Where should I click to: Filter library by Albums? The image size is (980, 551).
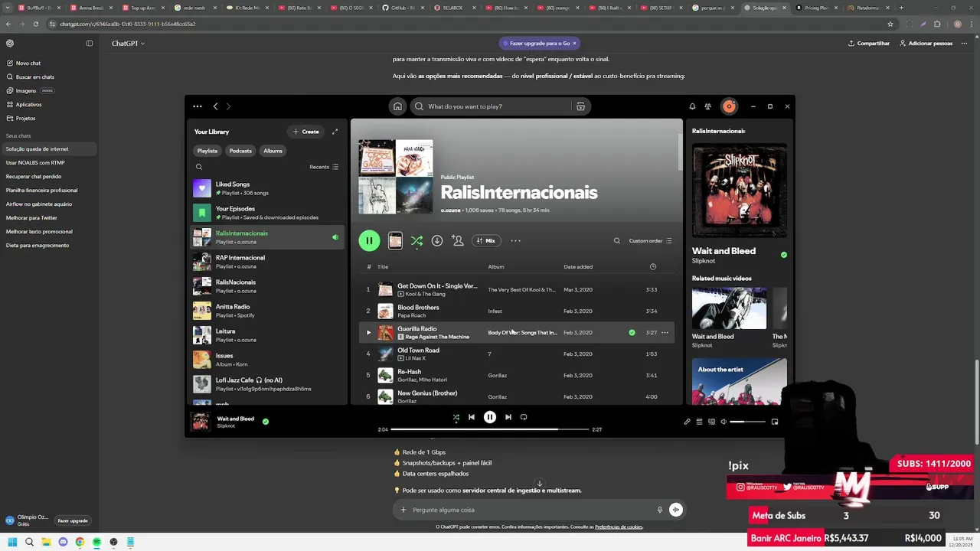pyautogui.click(x=273, y=151)
